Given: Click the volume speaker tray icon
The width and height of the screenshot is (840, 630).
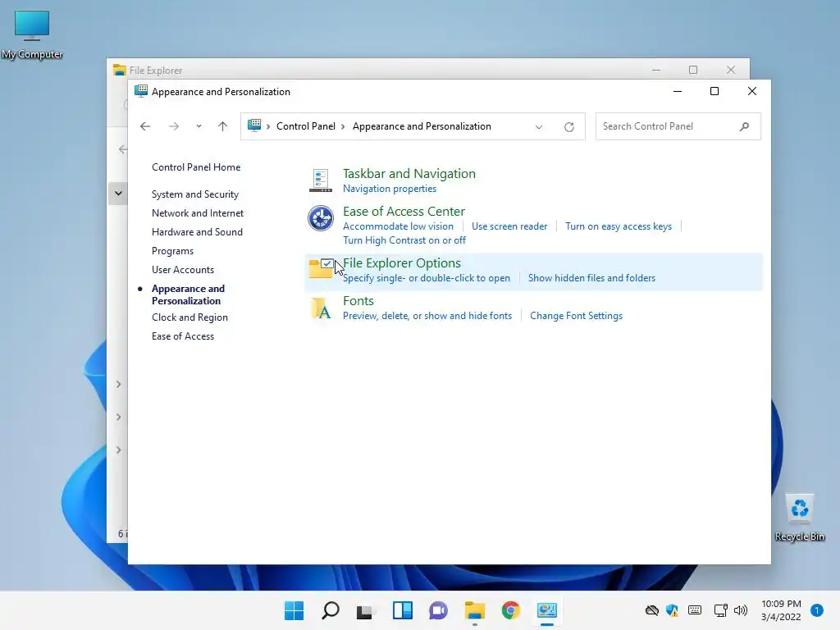Looking at the screenshot, I should 741,610.
